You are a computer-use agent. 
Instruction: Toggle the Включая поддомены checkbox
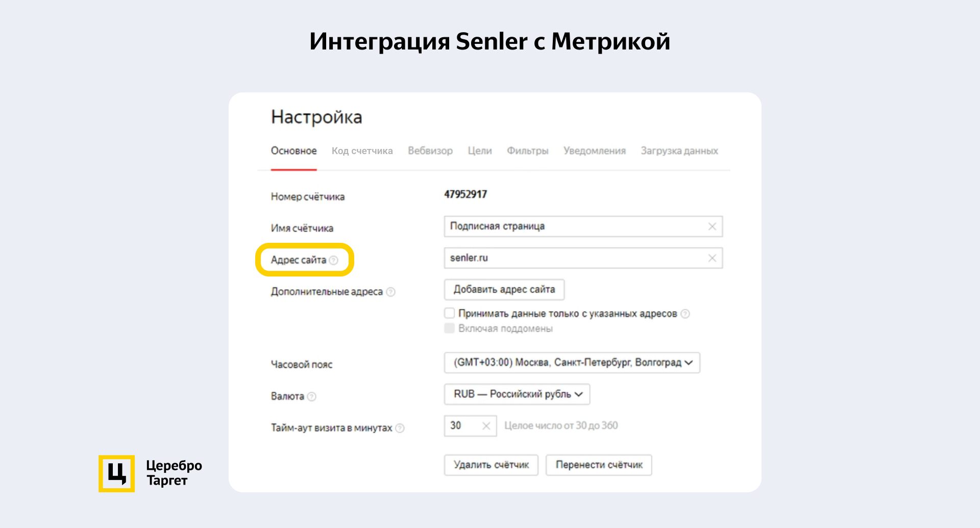click(x=449, y=328)
